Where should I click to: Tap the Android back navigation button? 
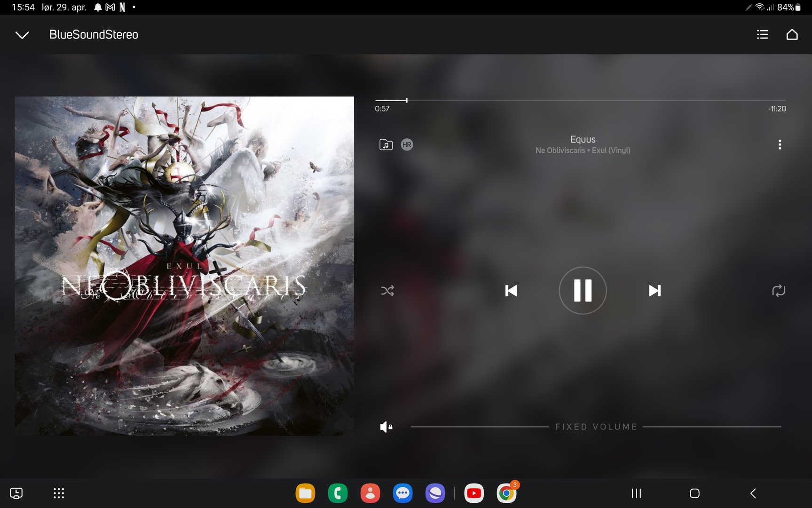point(753,493)
